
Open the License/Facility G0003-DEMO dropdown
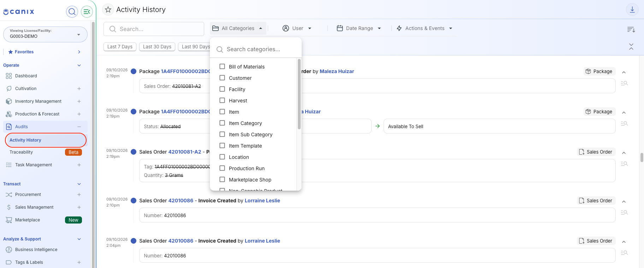[x=45, y=34]
